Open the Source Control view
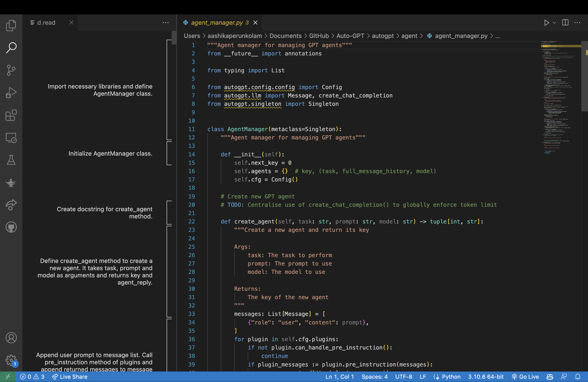Viewport: 588px width, 382px height. tap(11, 70)
